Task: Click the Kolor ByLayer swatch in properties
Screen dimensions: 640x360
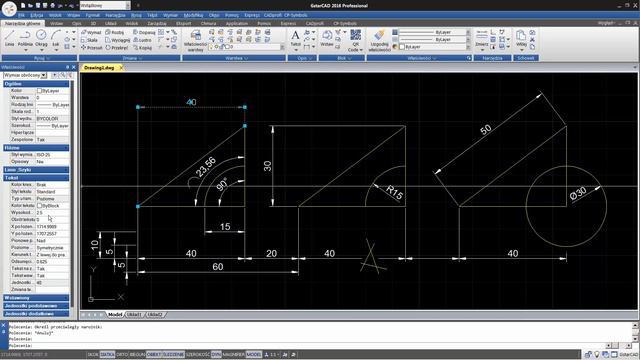Action: click(40, 91)
